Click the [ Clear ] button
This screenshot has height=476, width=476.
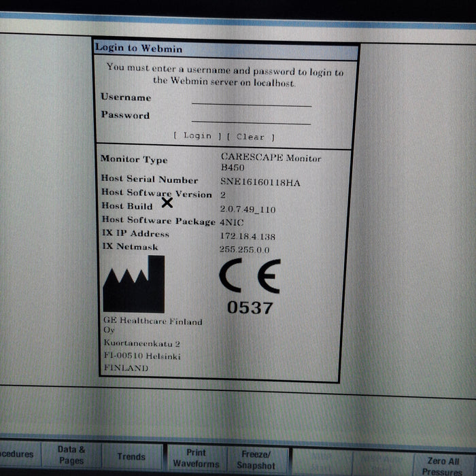click(x=251, y=137)
